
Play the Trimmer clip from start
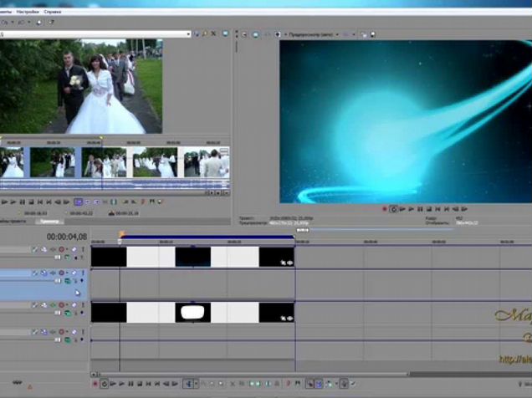(5, 202)
